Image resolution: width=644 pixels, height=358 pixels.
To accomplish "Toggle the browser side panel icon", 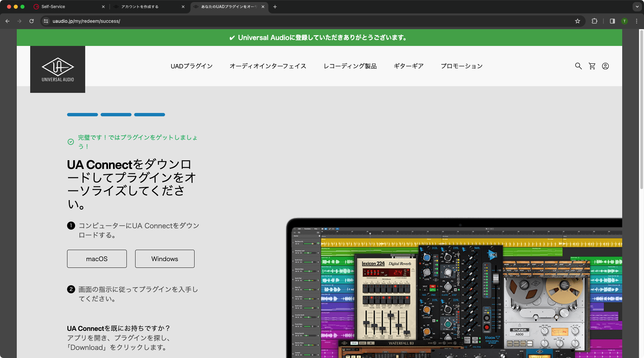I will 612,21.
